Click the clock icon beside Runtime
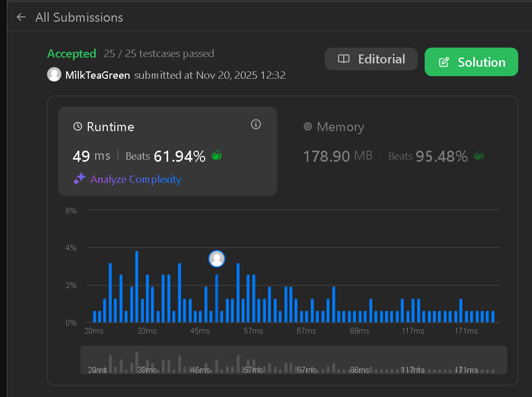This screenshot has height=397, width=532. pos(78,127)
